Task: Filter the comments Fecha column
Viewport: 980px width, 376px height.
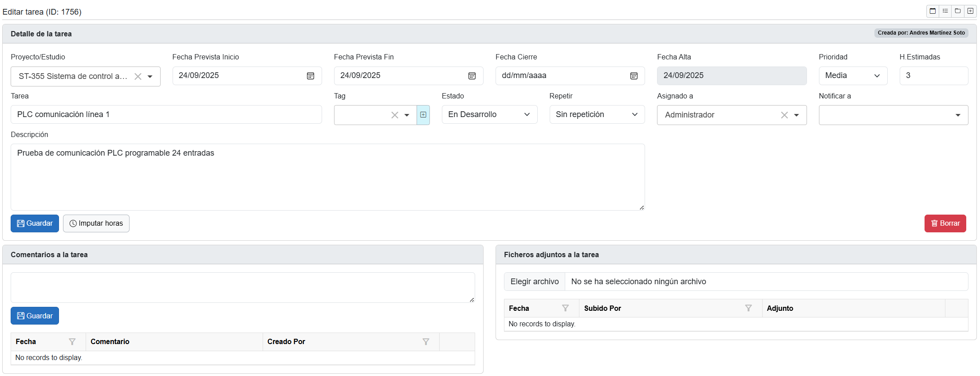Action: tap(72, 342)
